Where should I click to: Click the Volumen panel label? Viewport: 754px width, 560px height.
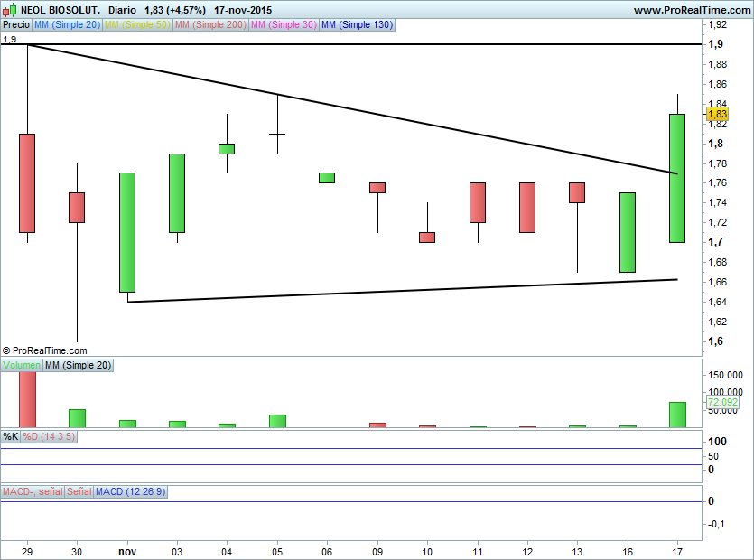22,365
